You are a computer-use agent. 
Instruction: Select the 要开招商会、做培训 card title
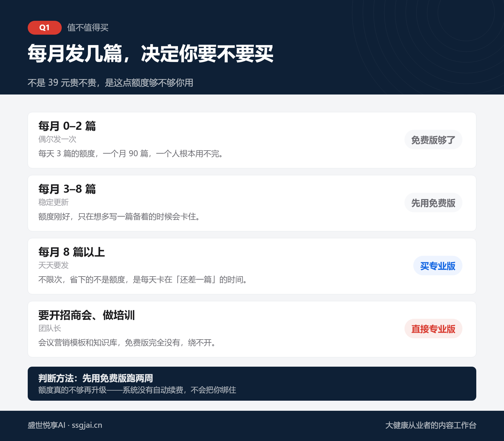coord(87,315)
